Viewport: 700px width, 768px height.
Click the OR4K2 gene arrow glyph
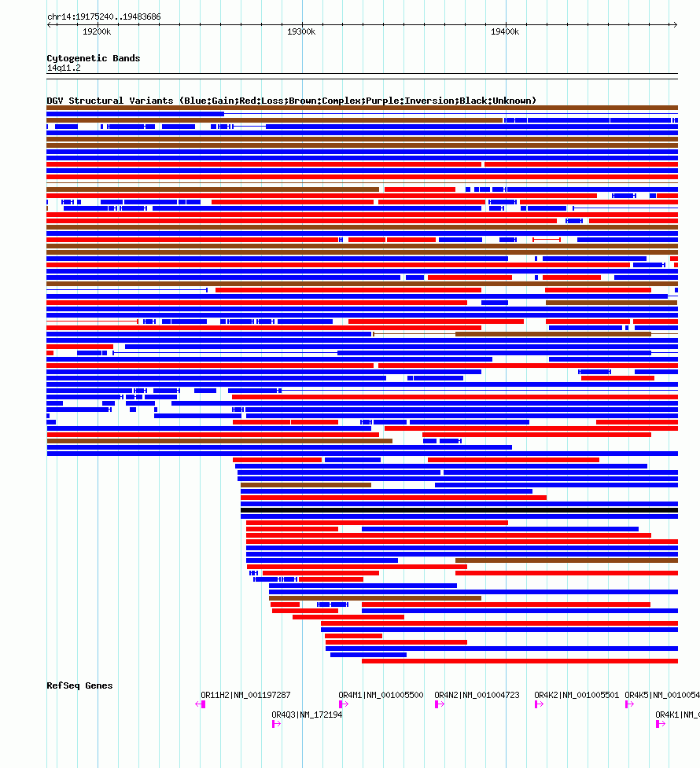pyautogui.click(x=540, y=704)
